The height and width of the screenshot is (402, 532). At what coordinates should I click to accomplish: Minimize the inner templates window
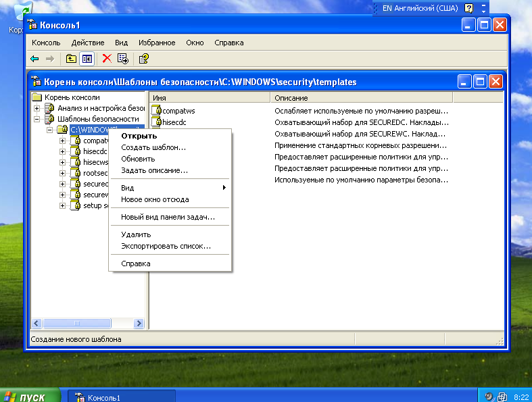tap(464, 82)
